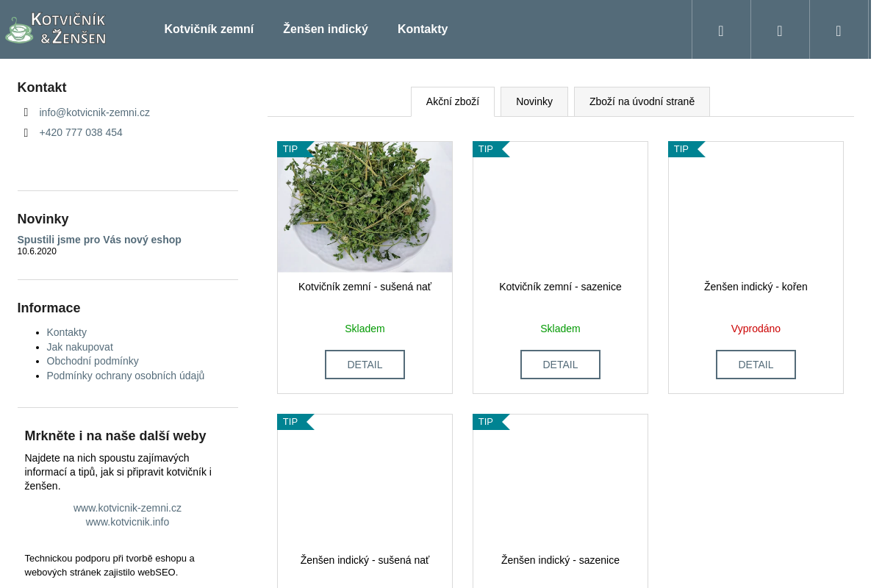Click the icon beside the email address
The height and width of the screenshot is (588, 882).
coord(26,112)
